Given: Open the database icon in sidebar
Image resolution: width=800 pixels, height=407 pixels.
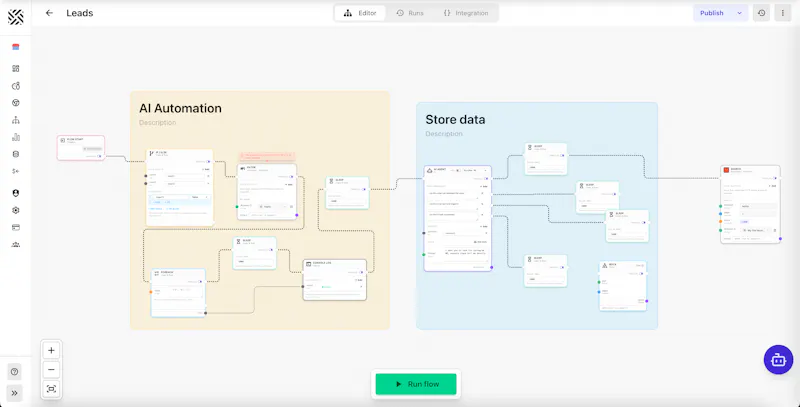Looking at the screenshot, I should (x=15, y=154).
